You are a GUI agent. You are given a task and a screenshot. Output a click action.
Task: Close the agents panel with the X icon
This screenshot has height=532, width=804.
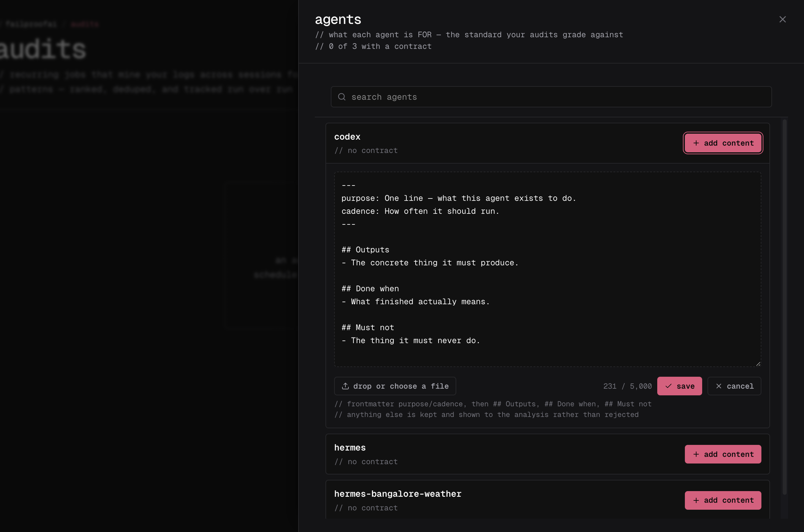tap(782, 19)
